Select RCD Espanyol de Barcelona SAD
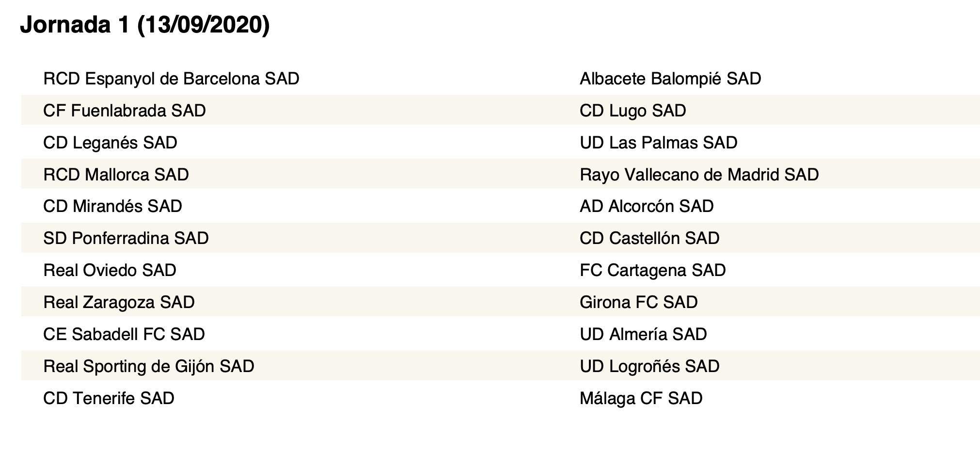The image size is (980, 455). coord(171,79)
